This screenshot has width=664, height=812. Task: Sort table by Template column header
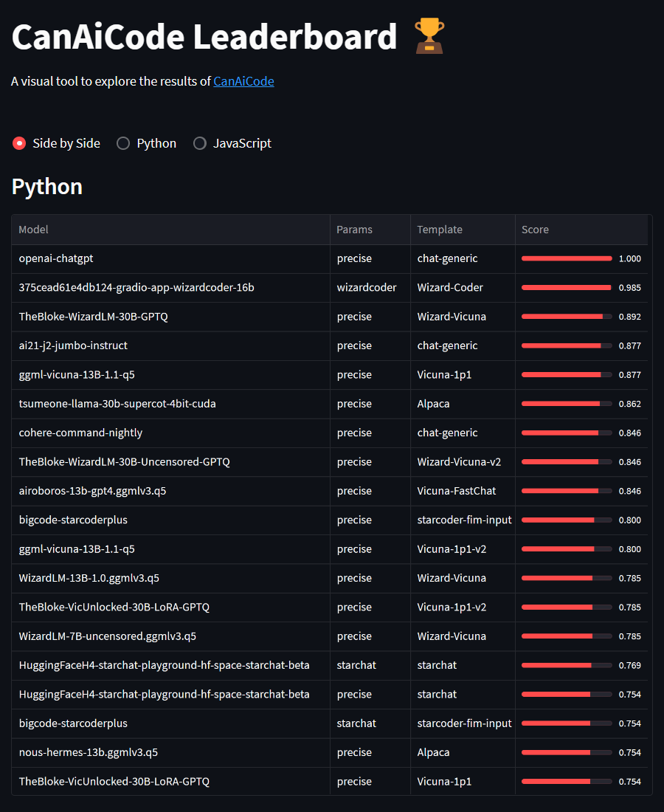[x=463, y=230]
